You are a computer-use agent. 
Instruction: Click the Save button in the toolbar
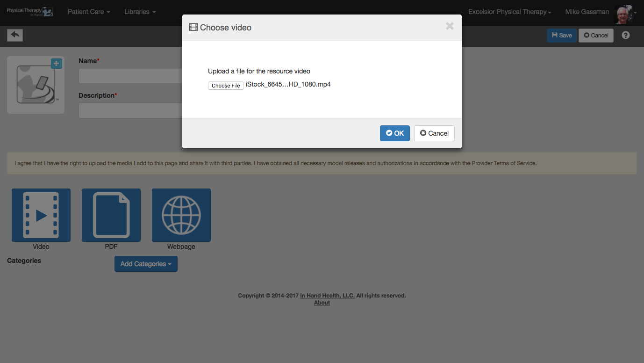561,36
